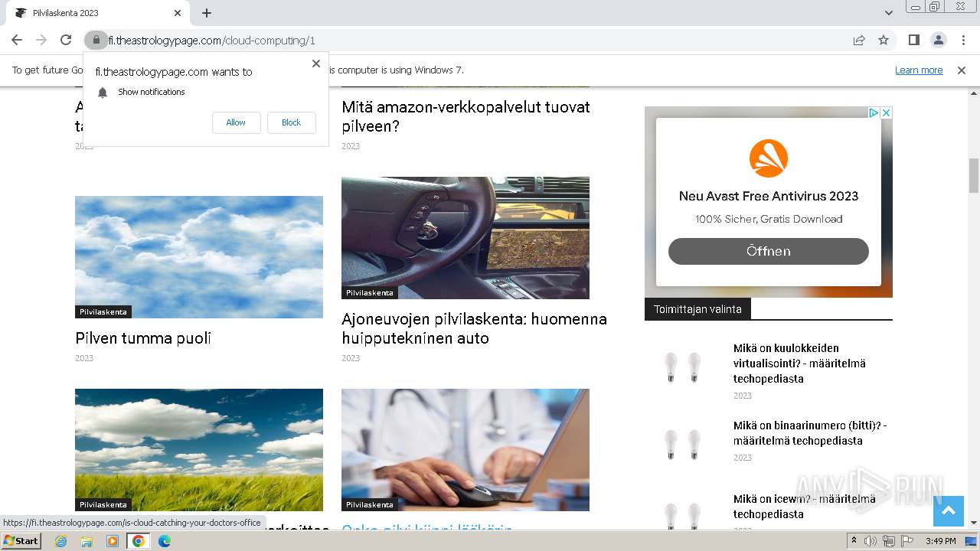Image resolution: width=980 pixels, height=551 pixels.
Task: Open the car dashboard article thumbnail
Action: (465, 238)
